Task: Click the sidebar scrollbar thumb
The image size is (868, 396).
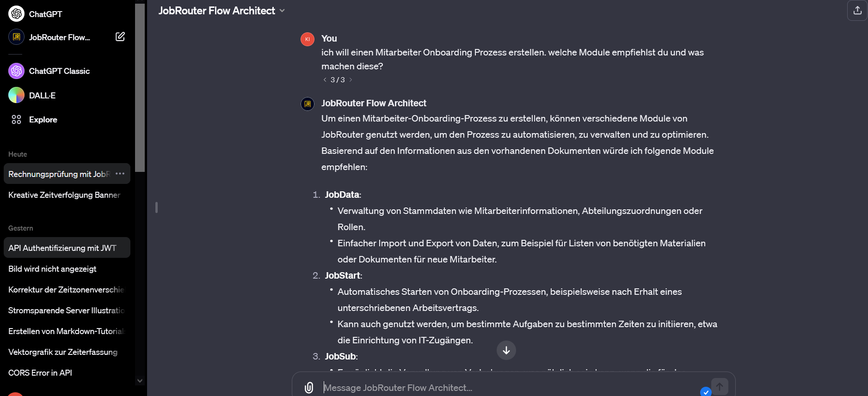Action: pyautogui.click(x=140, y=88)
